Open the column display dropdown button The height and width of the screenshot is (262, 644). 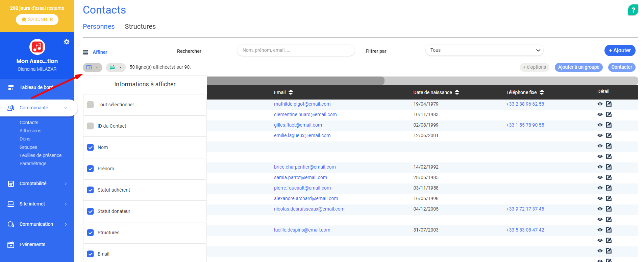(x=92, y=67)
